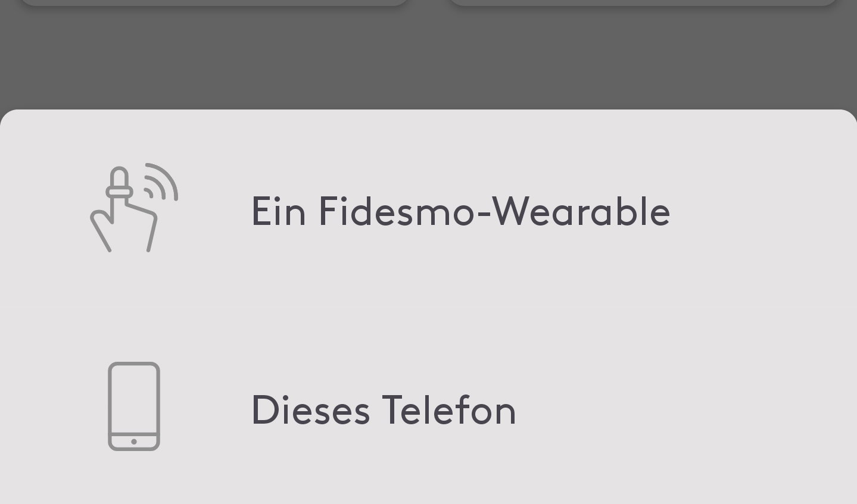Tap the ring-on-finger wearable icon
The image size is (857, 504).
pos(133,208)
